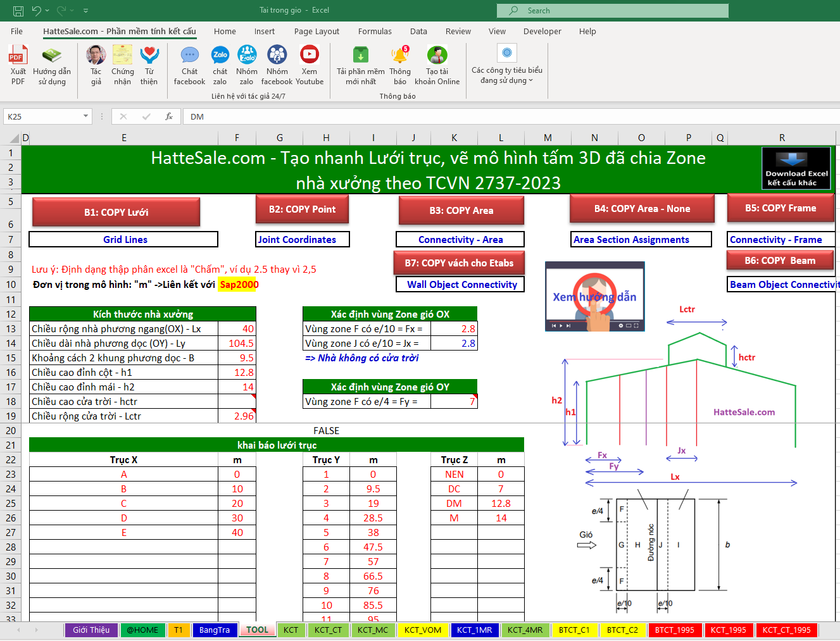Open chát zalo icon
The height and width of the screenshot is (641, 840).
(220, 65)
